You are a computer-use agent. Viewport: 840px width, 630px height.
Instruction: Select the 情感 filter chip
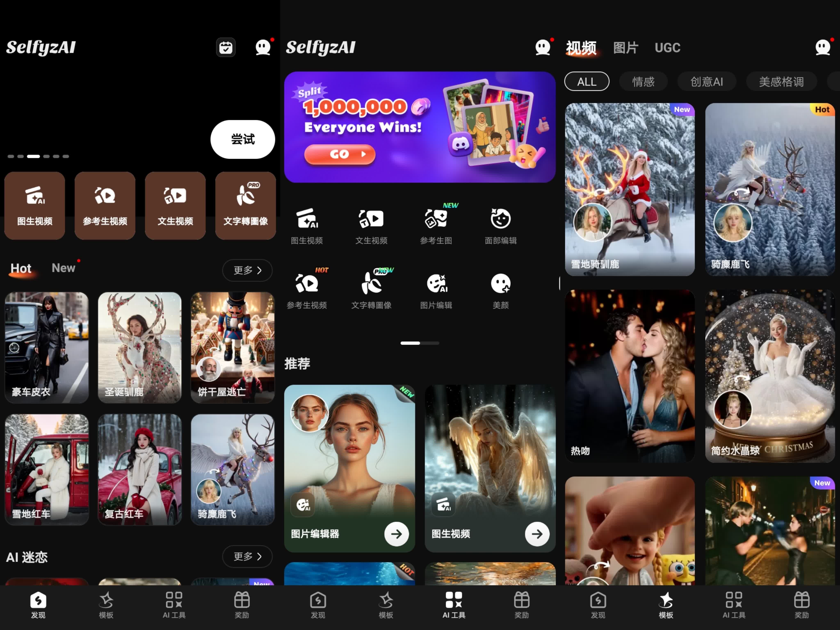coord(643,82)
